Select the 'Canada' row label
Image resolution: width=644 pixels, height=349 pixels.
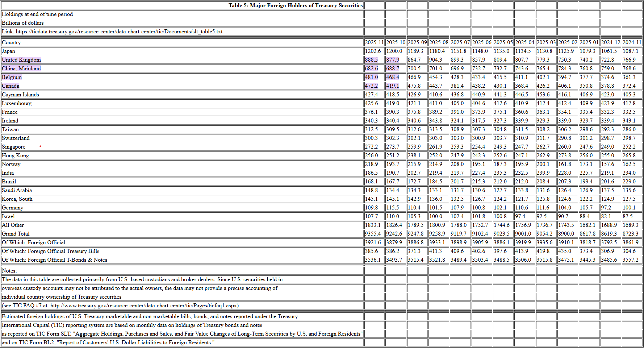point(11,86)
